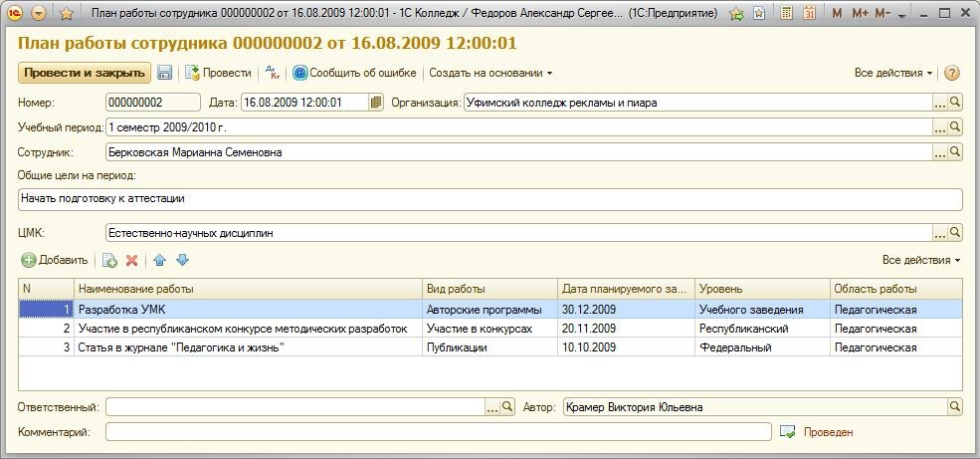Viewport: 980px width, 459px height.
Task: Choose Сотрудник via the ellipsis button
Action: [940, 152]
